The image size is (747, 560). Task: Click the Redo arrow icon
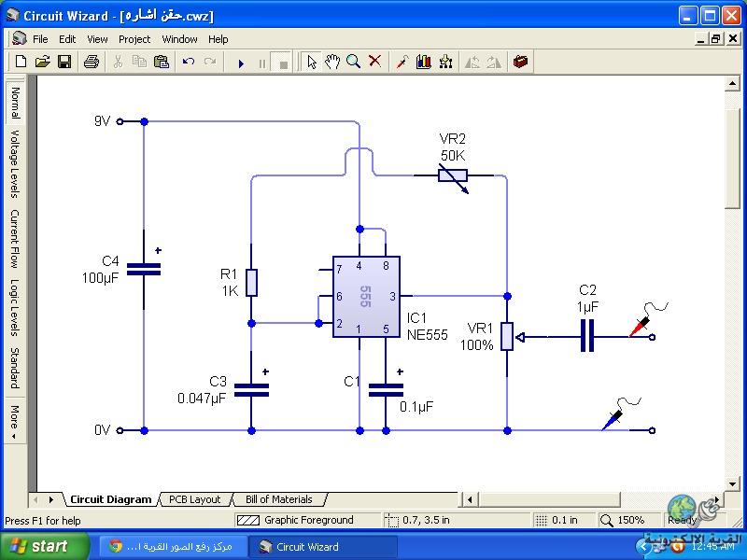pos(210,62)
